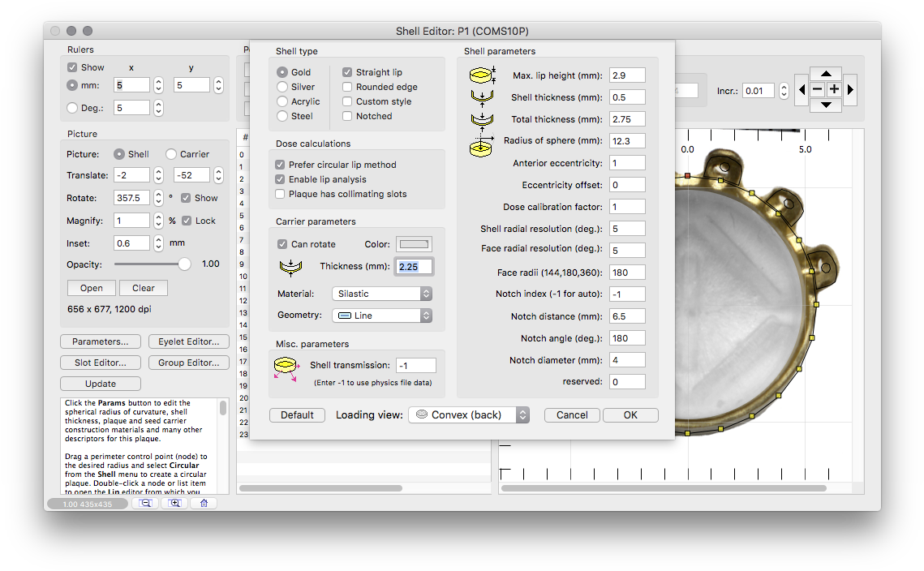Click the Rulers mm x value stepper
Viewport: 924px width, 571px height.
click(x=158, y=85)
